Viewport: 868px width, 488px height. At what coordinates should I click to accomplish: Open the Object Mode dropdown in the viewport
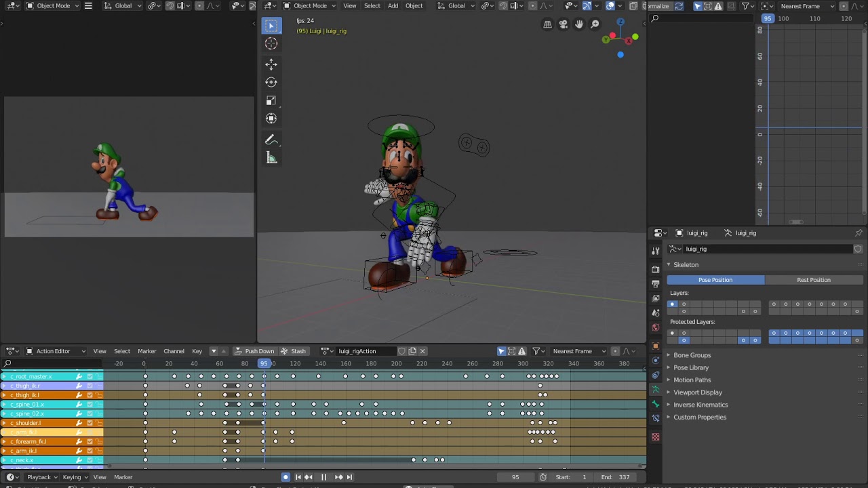(311, 5)
